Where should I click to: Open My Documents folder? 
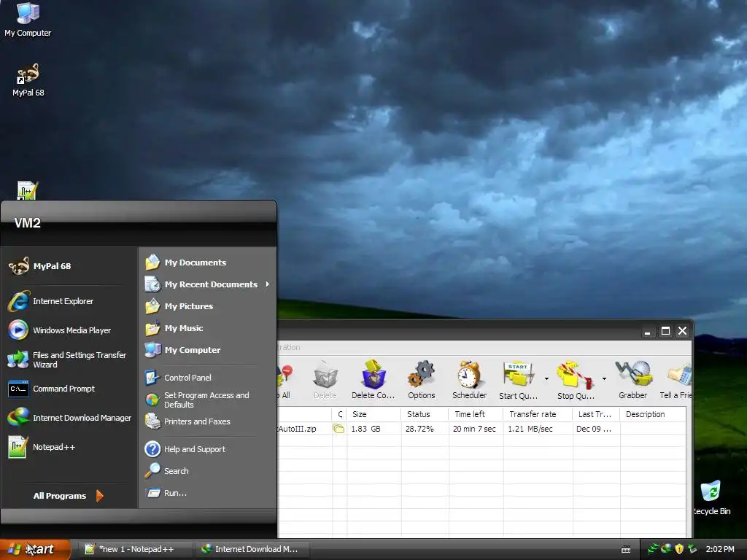point(208,262)
